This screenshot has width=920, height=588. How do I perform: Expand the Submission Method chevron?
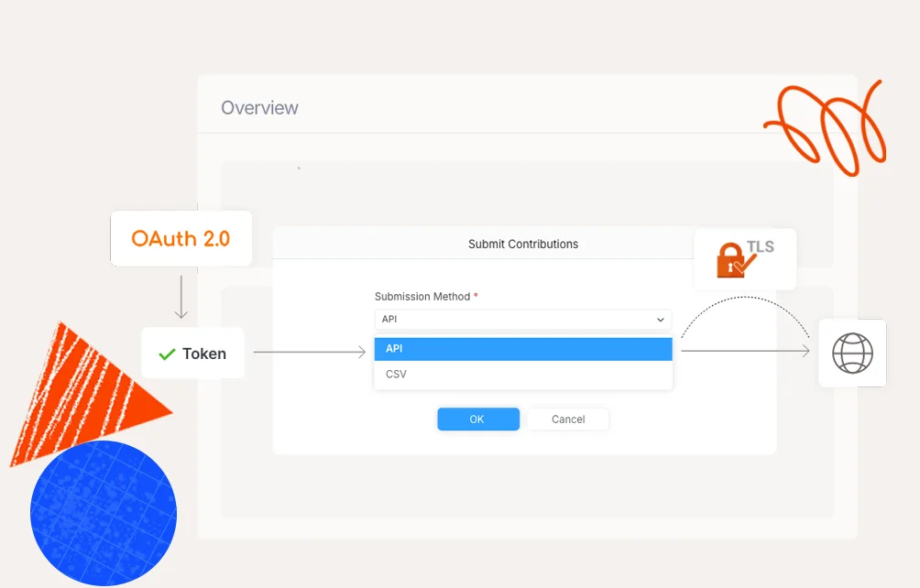661,320
